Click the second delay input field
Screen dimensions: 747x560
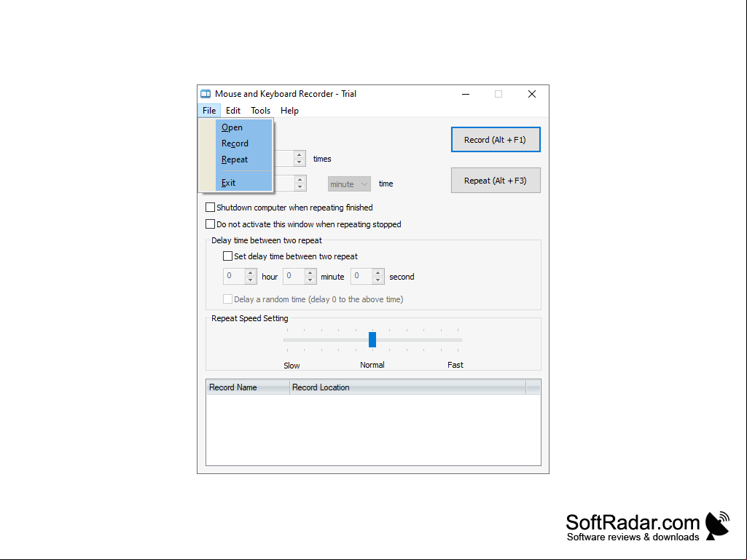point(361,276)
